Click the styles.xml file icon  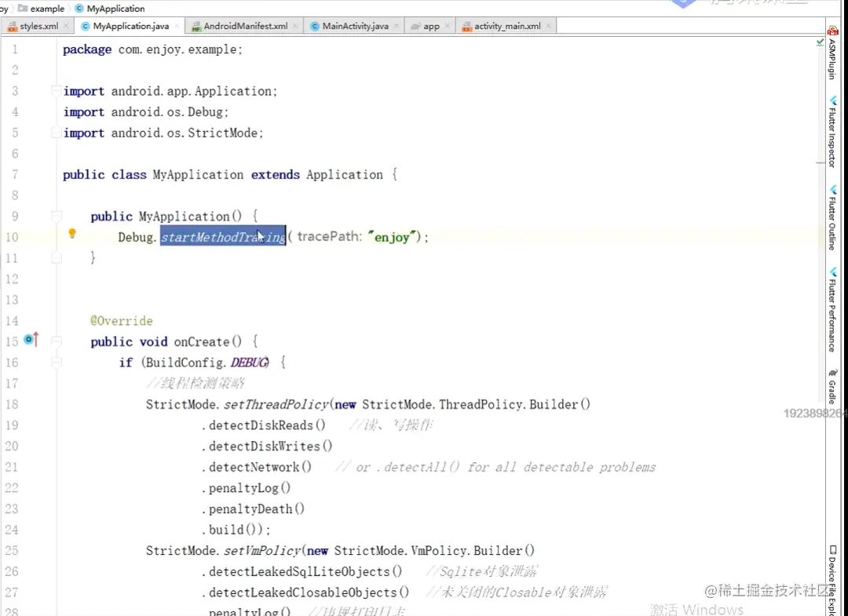tap(12, 27)
